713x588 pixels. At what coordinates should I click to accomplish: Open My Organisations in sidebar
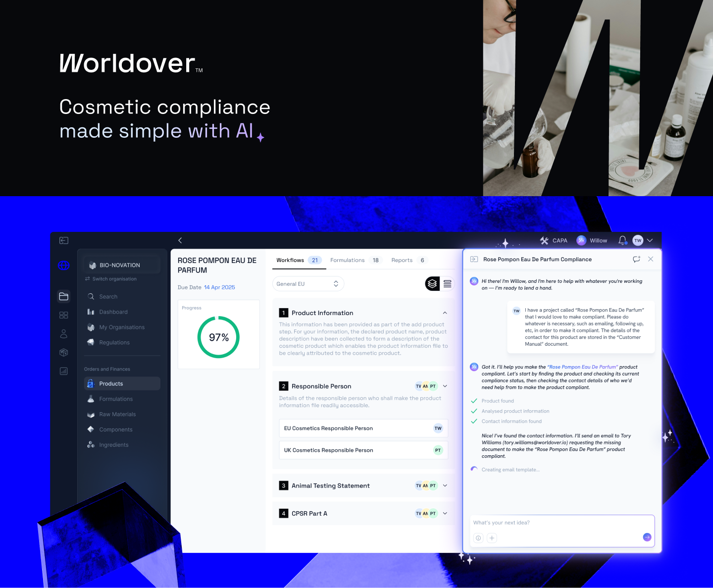(122, 327)
